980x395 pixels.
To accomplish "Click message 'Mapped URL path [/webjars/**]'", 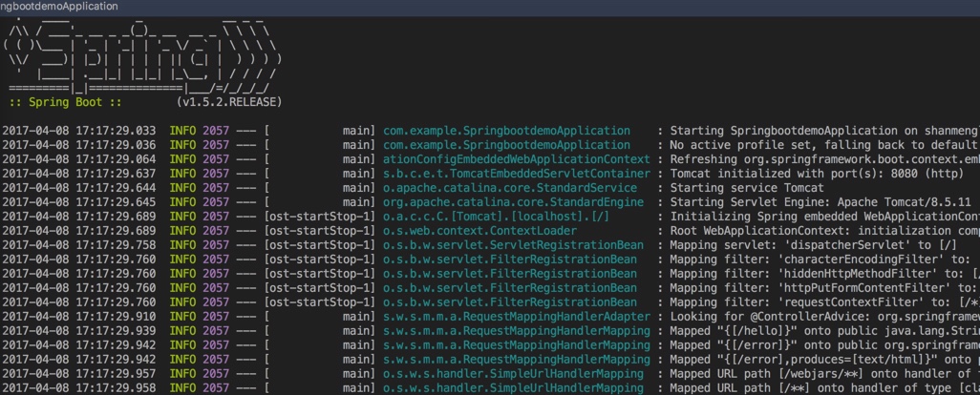I will (768, 374).
